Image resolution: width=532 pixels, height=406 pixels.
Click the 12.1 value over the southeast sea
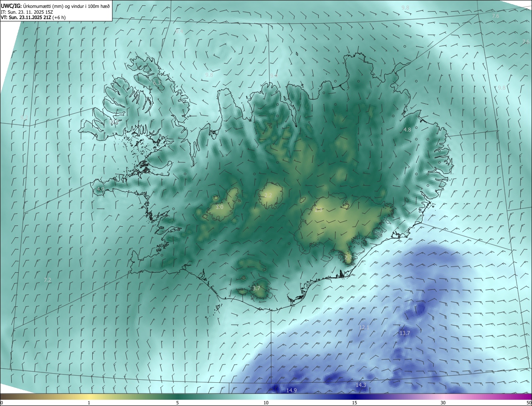click(364, 328)
